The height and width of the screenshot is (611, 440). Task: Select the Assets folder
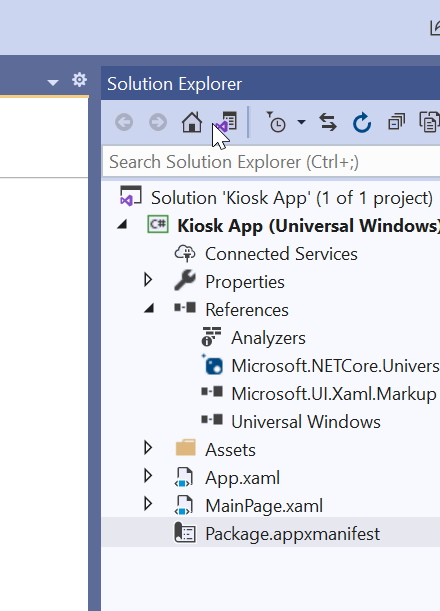pos(230,450)
